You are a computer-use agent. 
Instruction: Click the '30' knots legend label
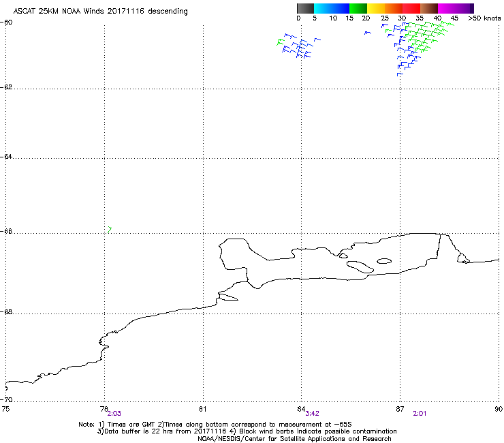[x=402, y=18]
